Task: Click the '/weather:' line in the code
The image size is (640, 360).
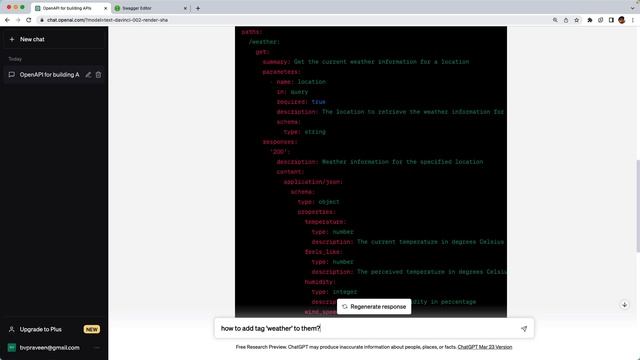Action: (264, 42)
